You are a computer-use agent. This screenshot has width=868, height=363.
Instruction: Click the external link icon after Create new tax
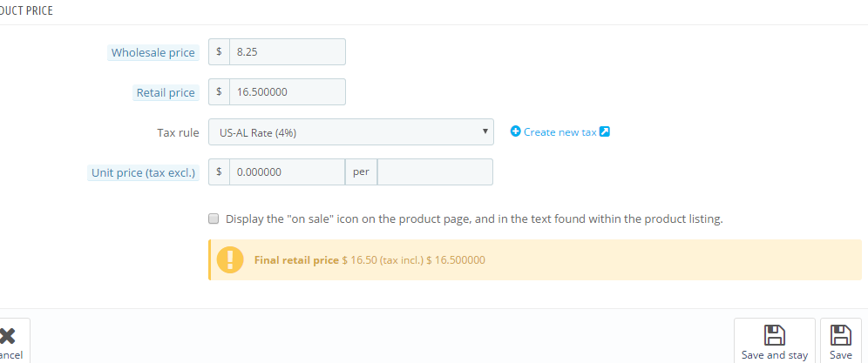pyautogui.click(x=605, y=131)
